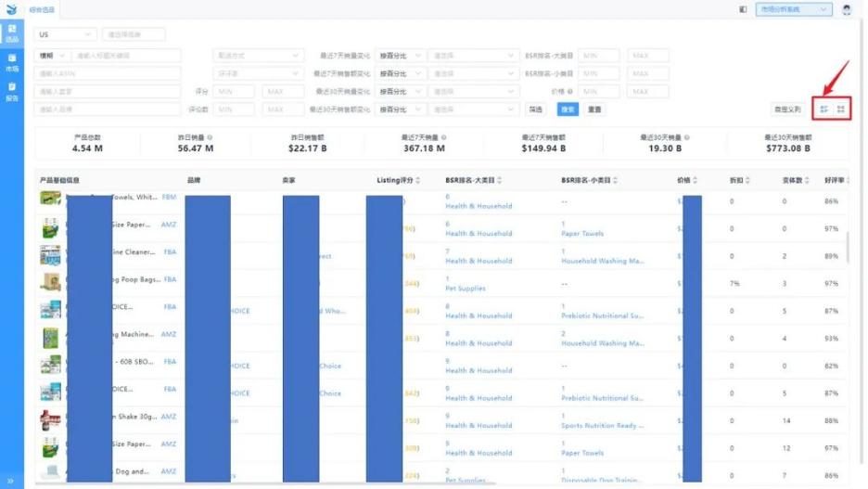Sort by BSR排名-大类目 column
The width and height of the screenshot is (868, 489).
pyautogui.click(x=499, y=180)
